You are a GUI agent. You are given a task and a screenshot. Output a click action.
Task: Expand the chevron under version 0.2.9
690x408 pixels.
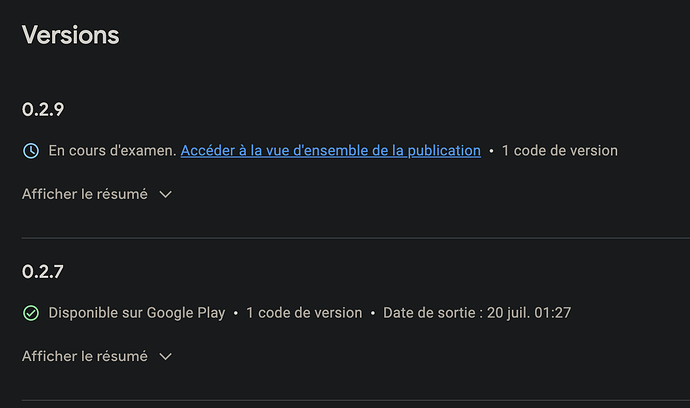coord(166,195)
